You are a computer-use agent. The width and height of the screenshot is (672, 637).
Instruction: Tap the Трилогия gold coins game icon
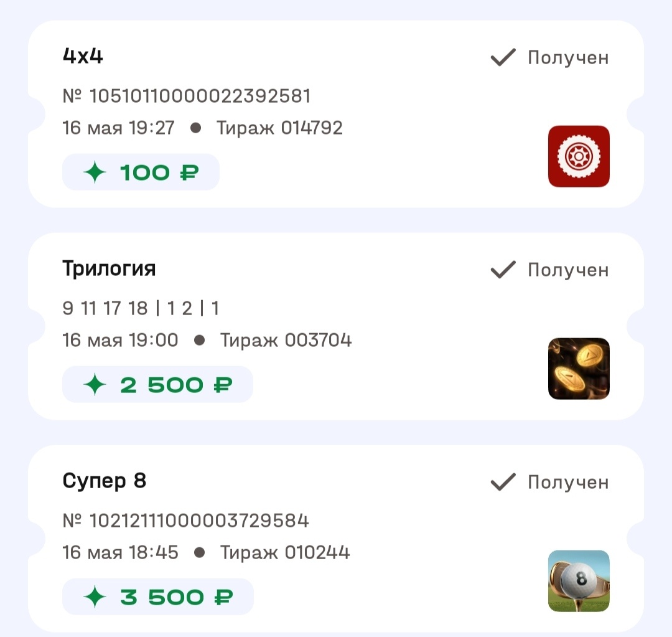click(578, 369)
